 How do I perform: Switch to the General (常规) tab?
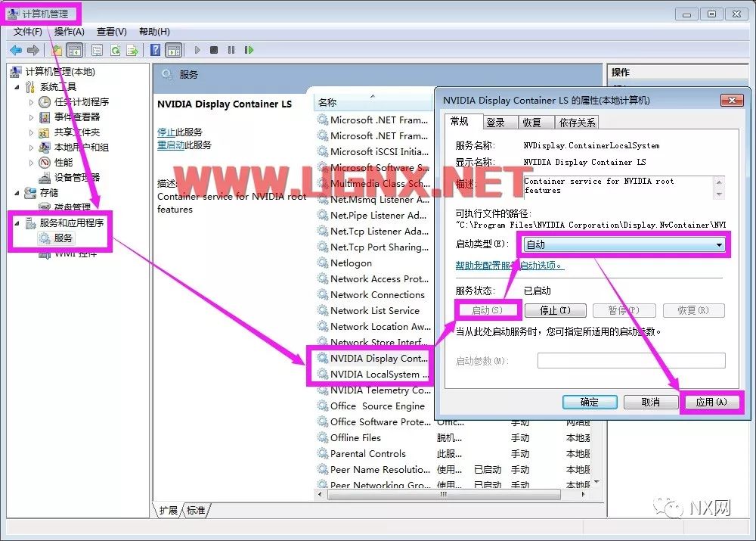(x=463, y=121)
